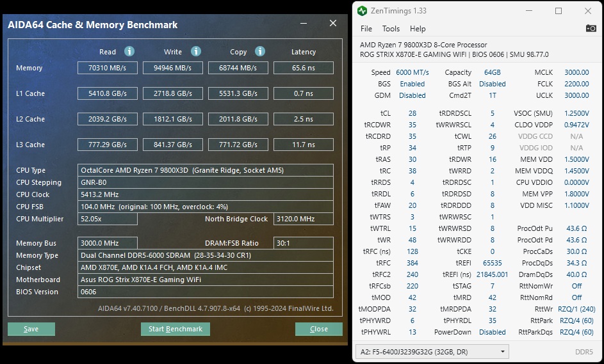604x364 pixels.
Task: Click the RttWr value RZQ/1 (240)
Action: (576, 309)
